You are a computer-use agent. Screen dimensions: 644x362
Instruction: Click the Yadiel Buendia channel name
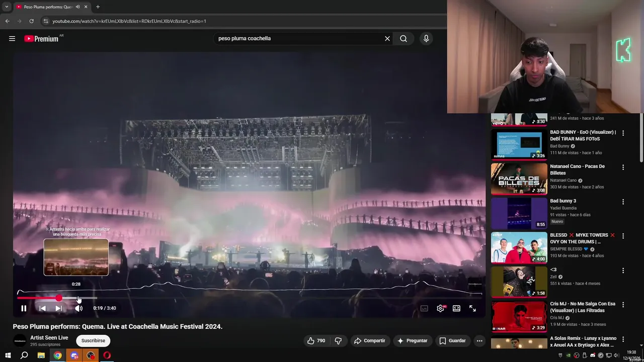pyautogui.click(x=563, y=208)
